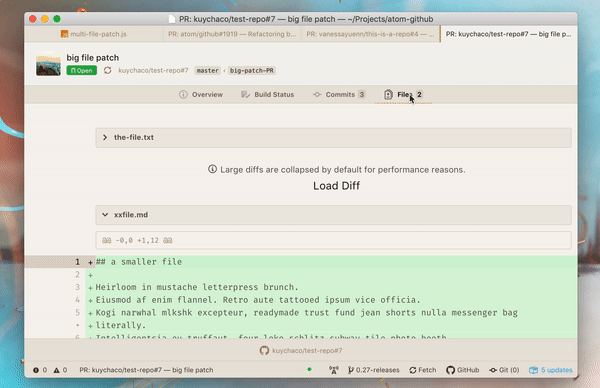Click the author avatar thumbnail
Image resolution: width=600 pixels, height=388 pixels.
(x=48, y=64)
